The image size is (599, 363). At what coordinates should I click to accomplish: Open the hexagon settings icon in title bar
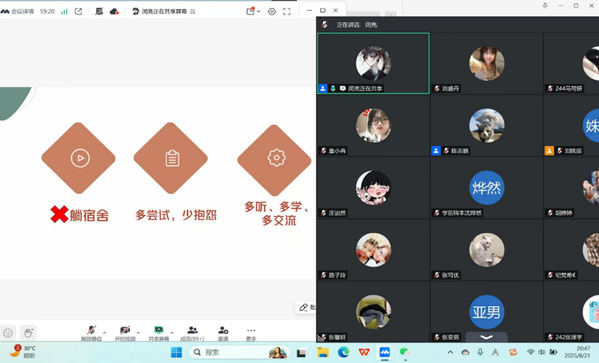tap(272, 11)
